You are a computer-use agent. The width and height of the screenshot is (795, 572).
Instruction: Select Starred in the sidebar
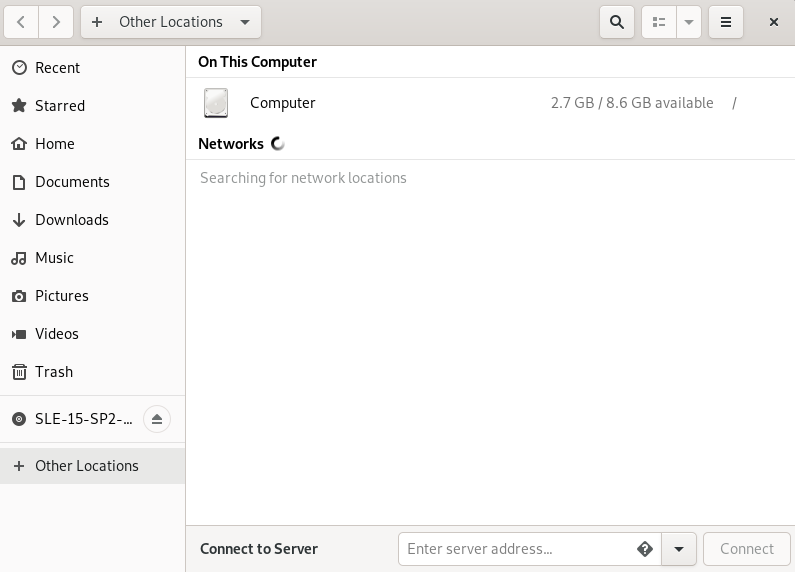click(x=59, y=106)
